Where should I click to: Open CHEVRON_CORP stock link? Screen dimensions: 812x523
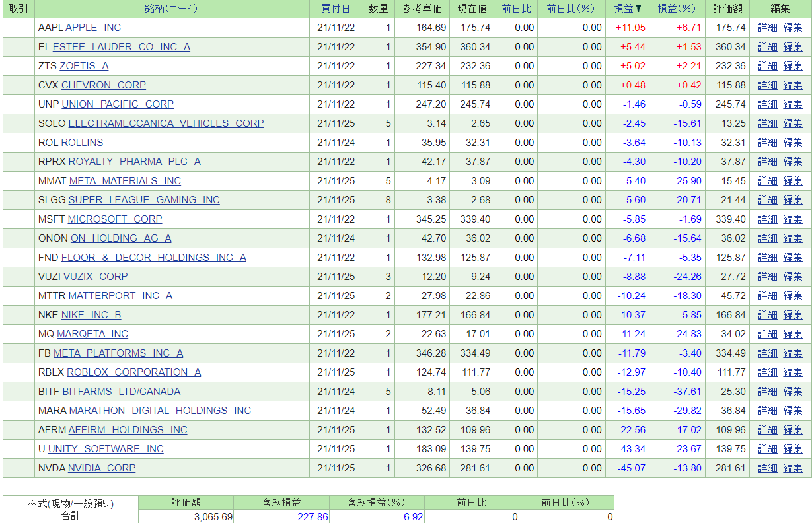[104, 85]
